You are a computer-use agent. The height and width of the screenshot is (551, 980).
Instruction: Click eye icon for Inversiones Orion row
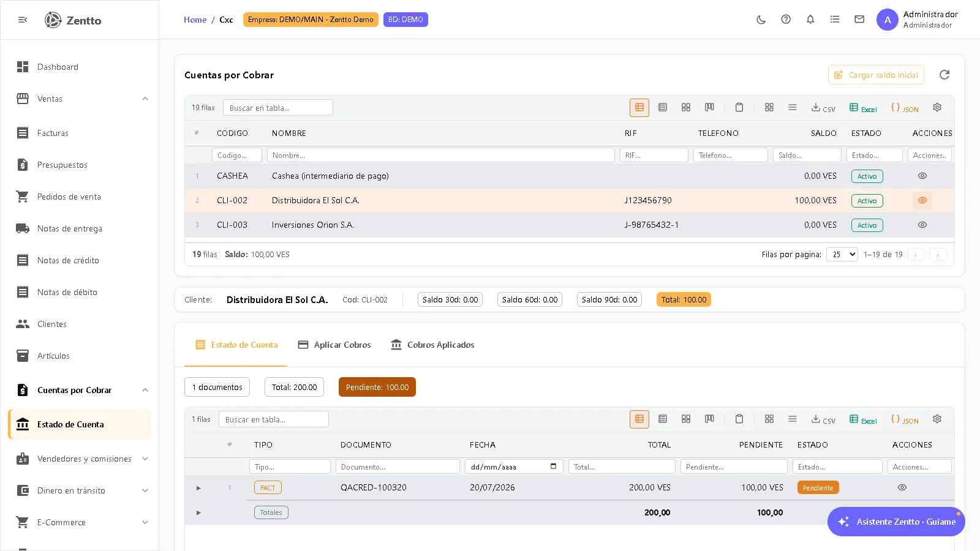click(922, 225)
